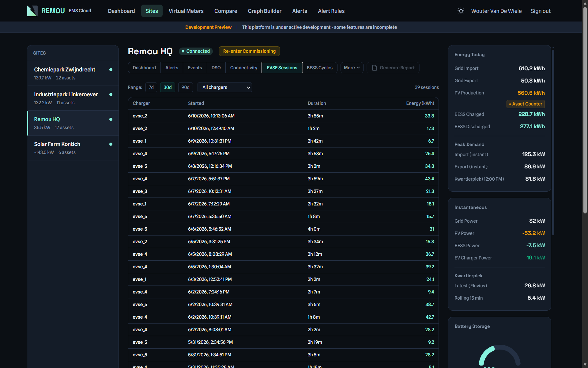Screen dimensions: 588x368
Task: Click the REMOU logo icon
Action: point(32,11)
